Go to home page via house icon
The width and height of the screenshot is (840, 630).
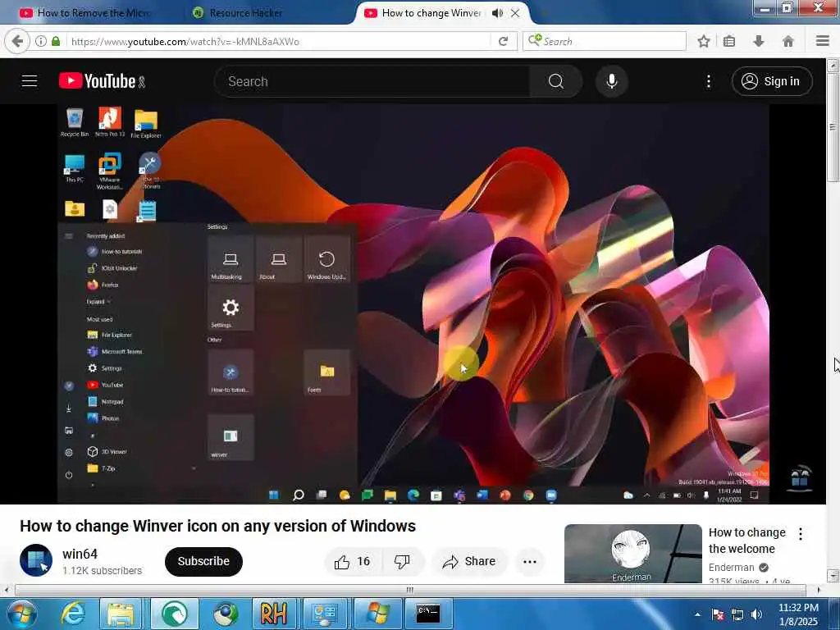point(788,41)
